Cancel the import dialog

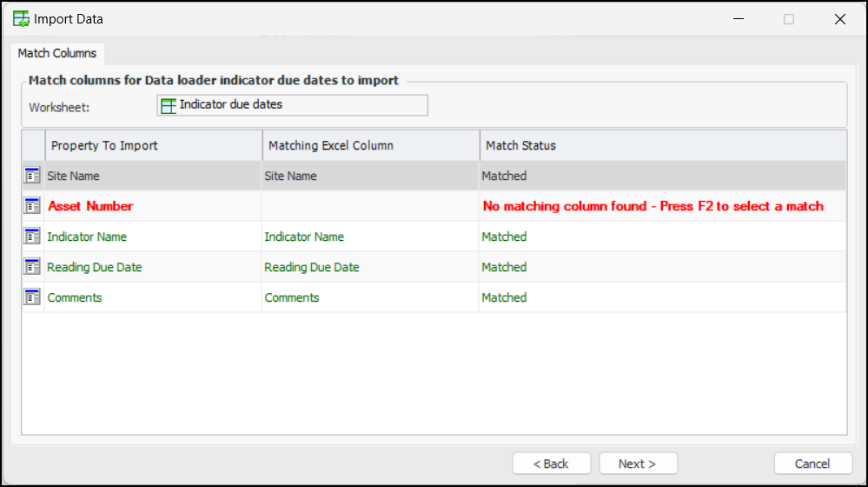pos(812,464)
